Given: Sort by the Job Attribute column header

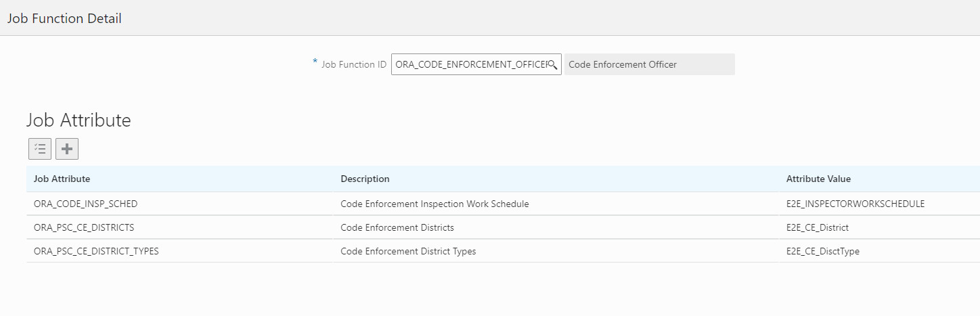Looking at the screenshot, I should point(62,179).
